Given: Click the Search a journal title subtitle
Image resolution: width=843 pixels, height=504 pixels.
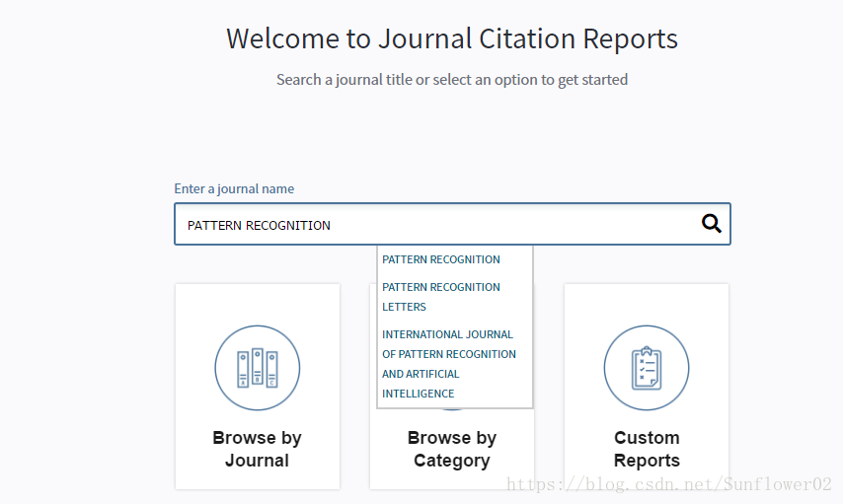Looking at the screenshot, I should click(x=452, y=80).
